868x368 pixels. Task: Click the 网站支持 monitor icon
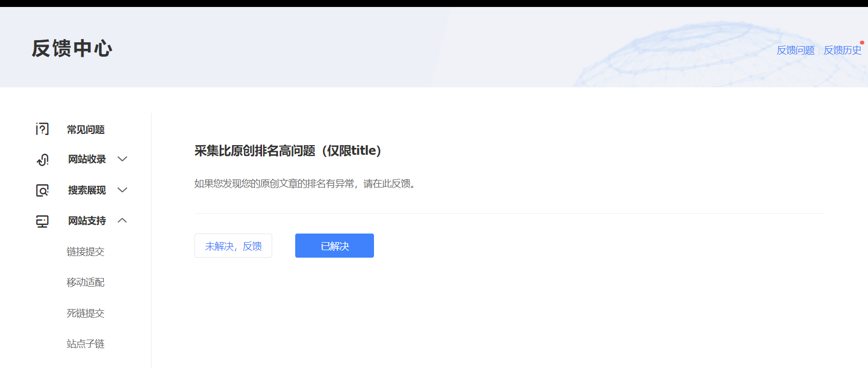tap(42, 221)
